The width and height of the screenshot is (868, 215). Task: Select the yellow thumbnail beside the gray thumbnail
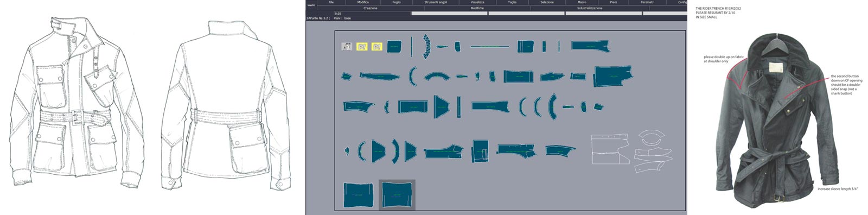pos(362,47)
